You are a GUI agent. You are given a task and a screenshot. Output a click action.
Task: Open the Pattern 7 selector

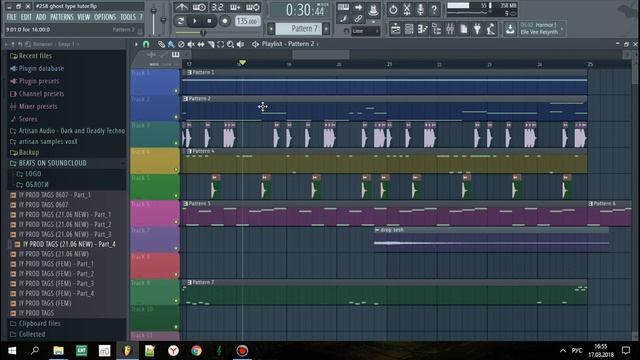(x=299, y=29)
